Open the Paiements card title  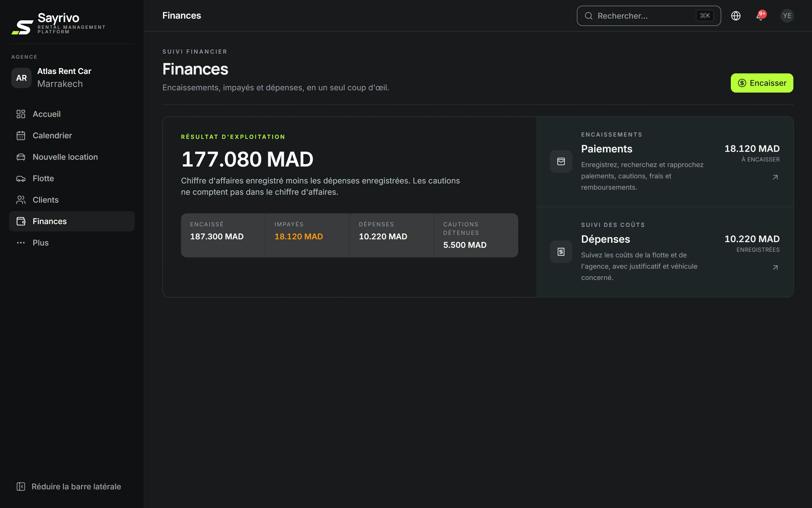(x=607, y=149)
